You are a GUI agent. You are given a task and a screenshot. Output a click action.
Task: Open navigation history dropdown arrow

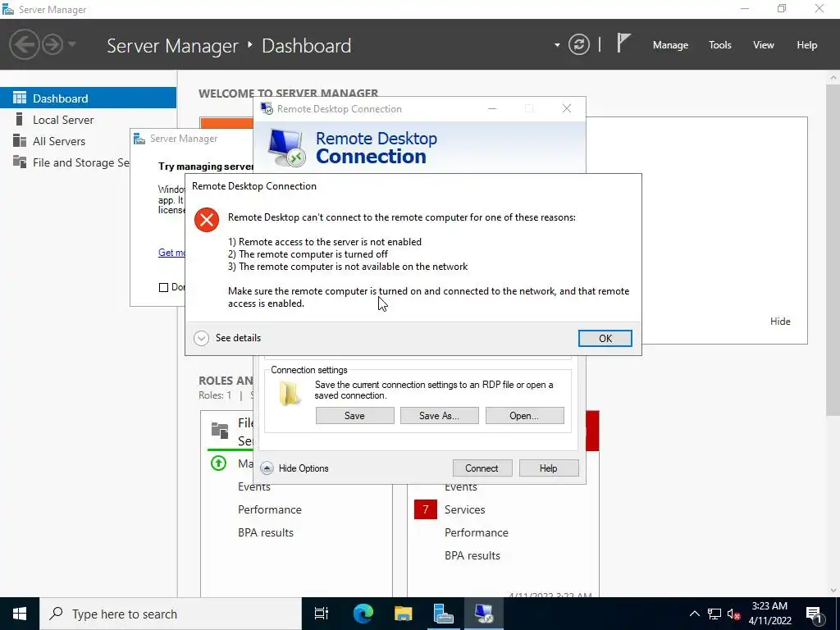pyautogui.click(x=72, y=44)
